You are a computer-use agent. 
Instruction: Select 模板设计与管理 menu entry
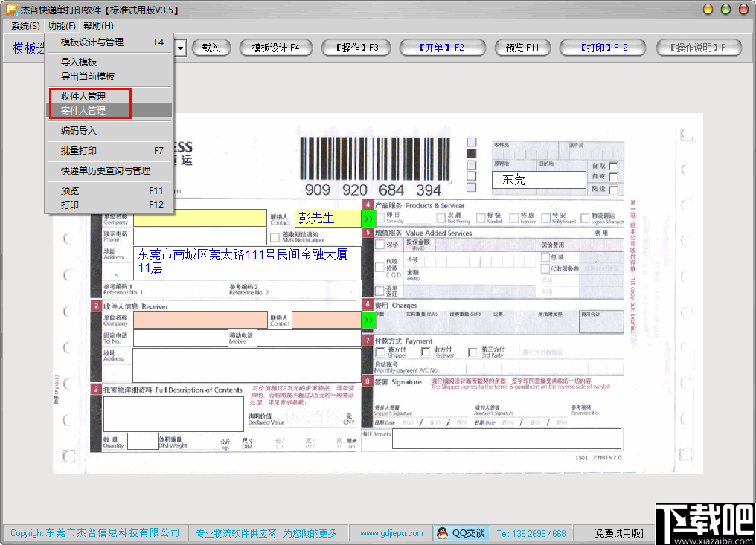(109, 42)
